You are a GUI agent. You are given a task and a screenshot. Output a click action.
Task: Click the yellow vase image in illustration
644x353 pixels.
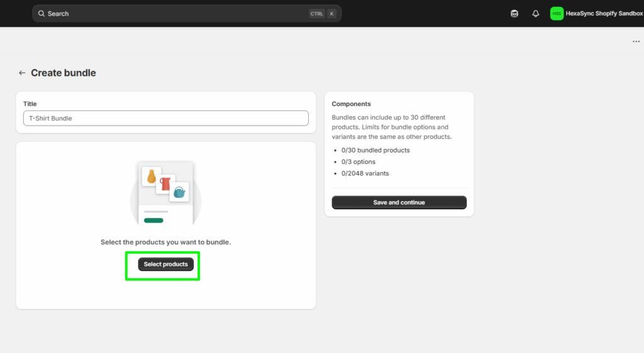[x=152, y=176]
